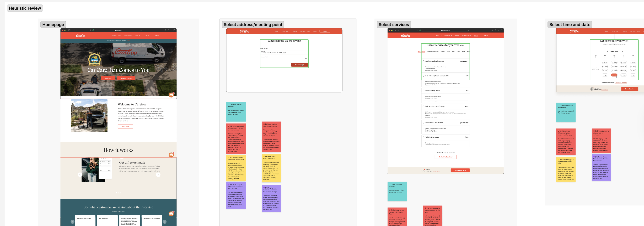The width and height of the screenshot is (644, 226).
Task: Click the orange car chat bubble on the testimonials section
Action: [171, 214]
